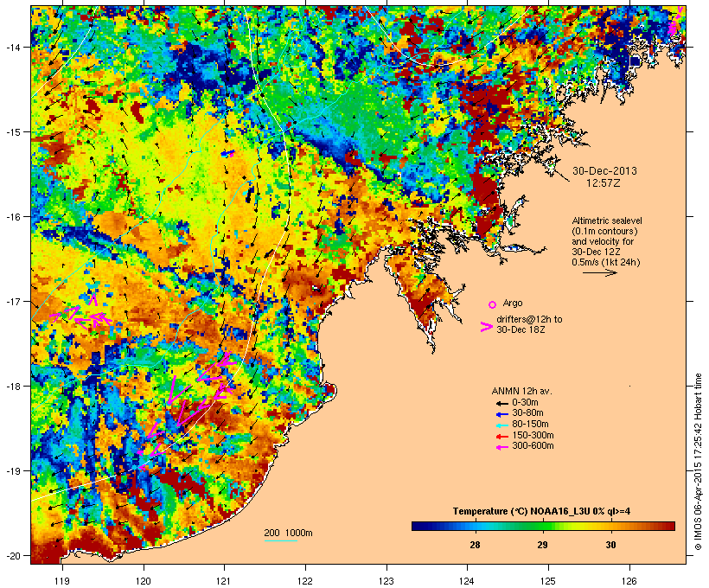Click latitude label -19
709x588 pixels.
coord(12,471)
